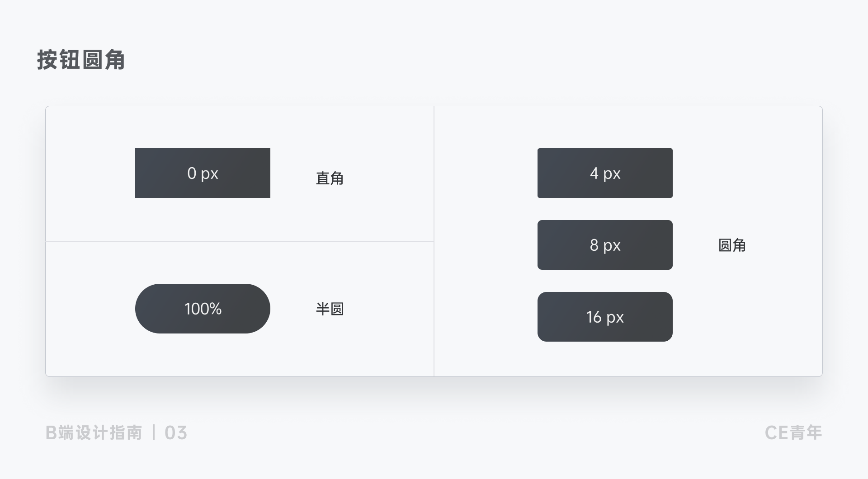Screen dimensions: 868x479
Task: Click the vertical divider between left and right panels
Action: pyautogui.click(x=434, y=241)
